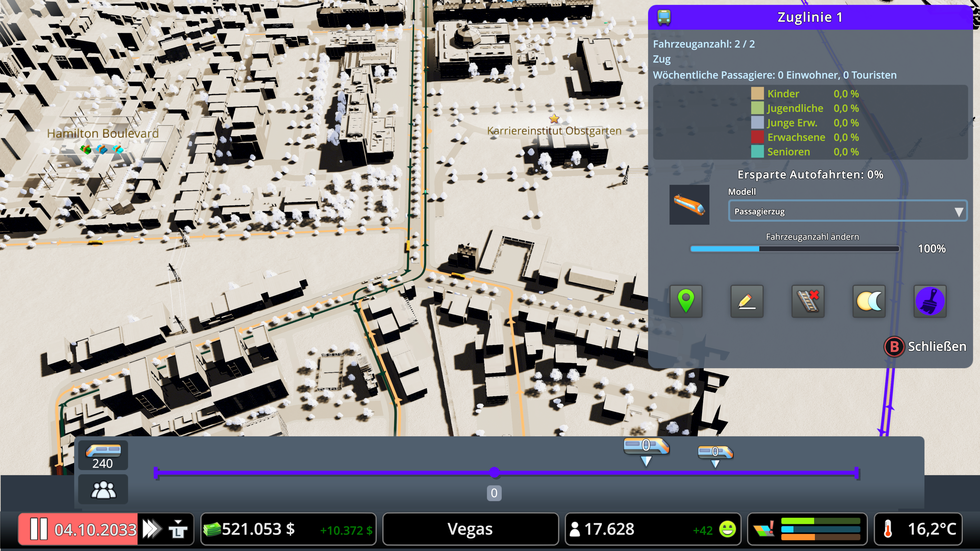The height and width of the screenshot is (551, 980).
Task: Click the thermometer icon
Action: tap(888, 529)
